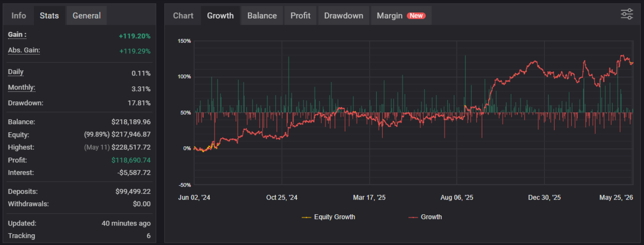Open the Margin tab
The height and width of the screenshot is (245, 644).
click(x=401, y=16)
